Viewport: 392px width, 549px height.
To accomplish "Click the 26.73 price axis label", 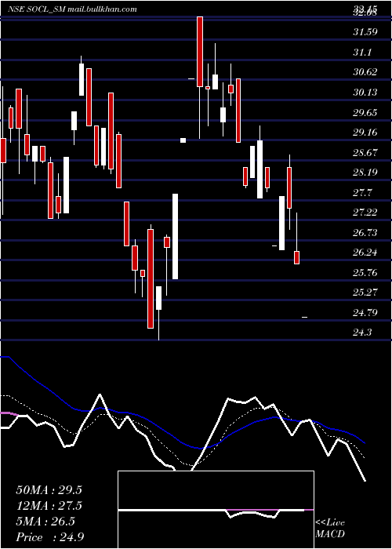I will tap(365, 232).
